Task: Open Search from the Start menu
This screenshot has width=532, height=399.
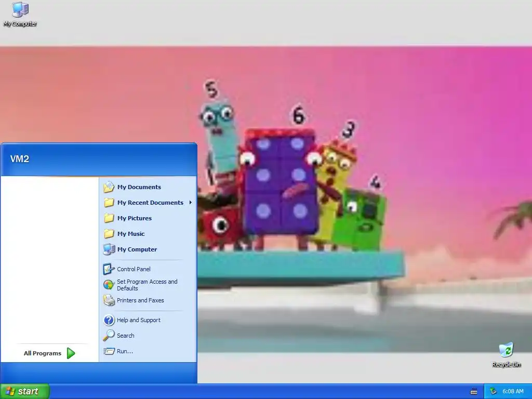Action: coord(148,336)
